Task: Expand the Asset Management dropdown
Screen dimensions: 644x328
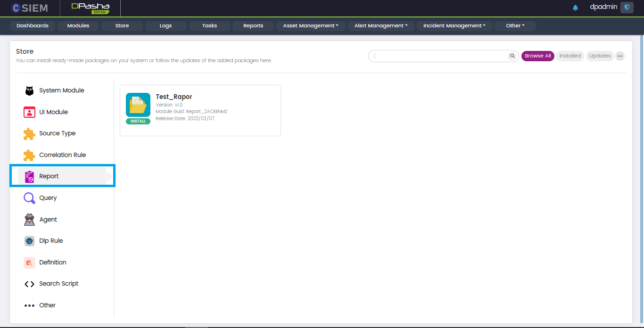Action: point(311,26)
